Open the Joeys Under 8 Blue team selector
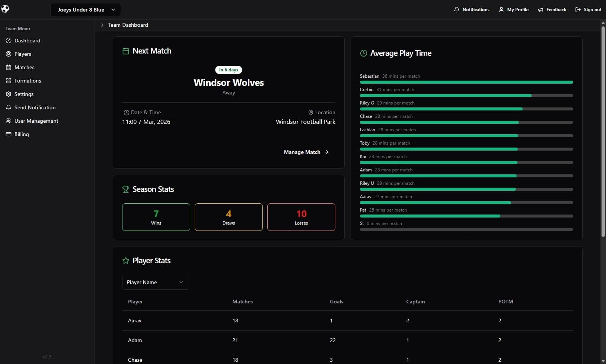Screen dimensions: 606x364 (86, 10)
